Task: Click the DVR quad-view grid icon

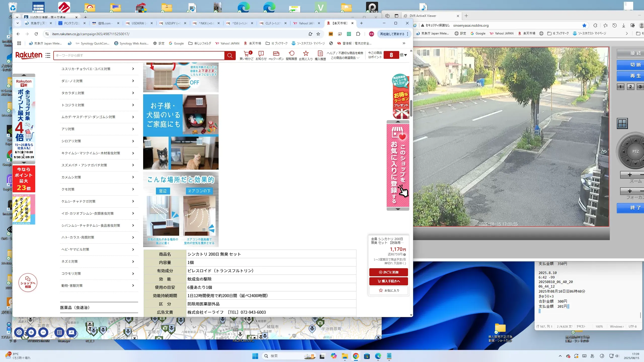Action: [622, 123]
